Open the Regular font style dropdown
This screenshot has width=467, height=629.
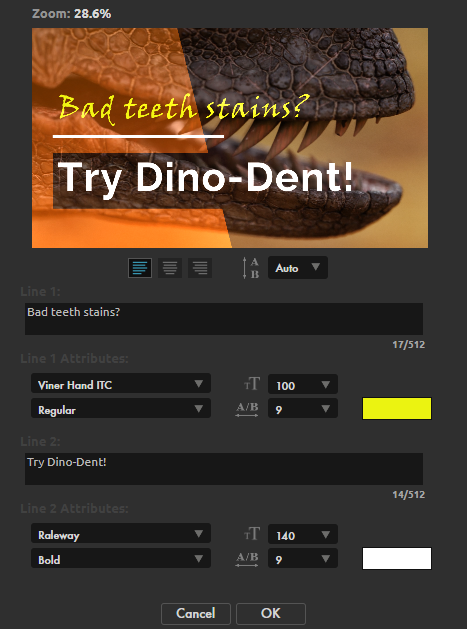click(x=121, y=409)
